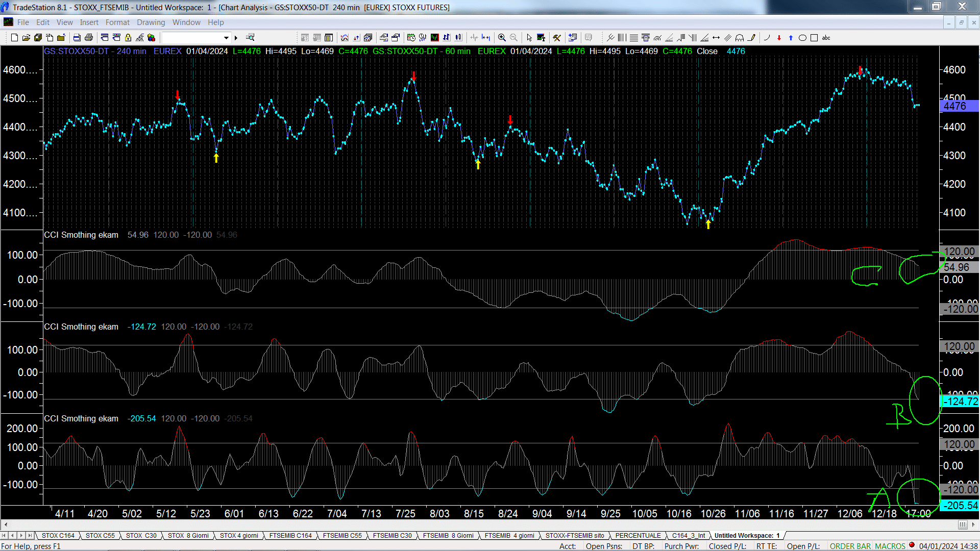
Task: Open the Format menu
Action: tap(117, 22)
